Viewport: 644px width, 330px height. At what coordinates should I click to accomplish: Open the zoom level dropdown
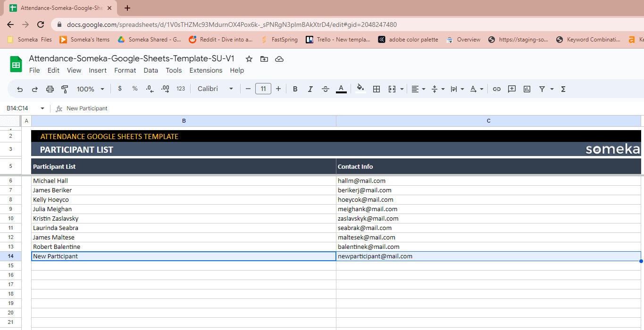[x=90, y=89]
